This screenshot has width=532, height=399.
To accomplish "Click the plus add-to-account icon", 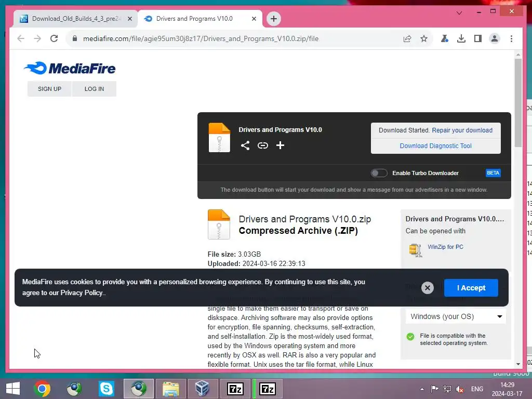I will pos(280,145).
